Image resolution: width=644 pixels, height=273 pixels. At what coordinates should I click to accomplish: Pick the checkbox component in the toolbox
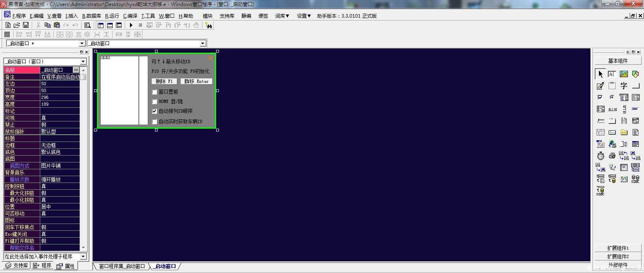(601, 97)
